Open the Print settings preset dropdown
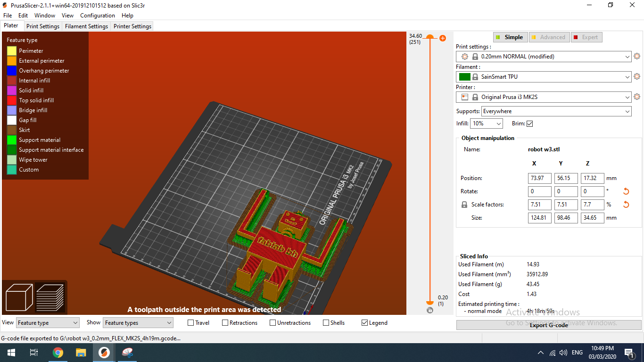 tap(544, 57)
